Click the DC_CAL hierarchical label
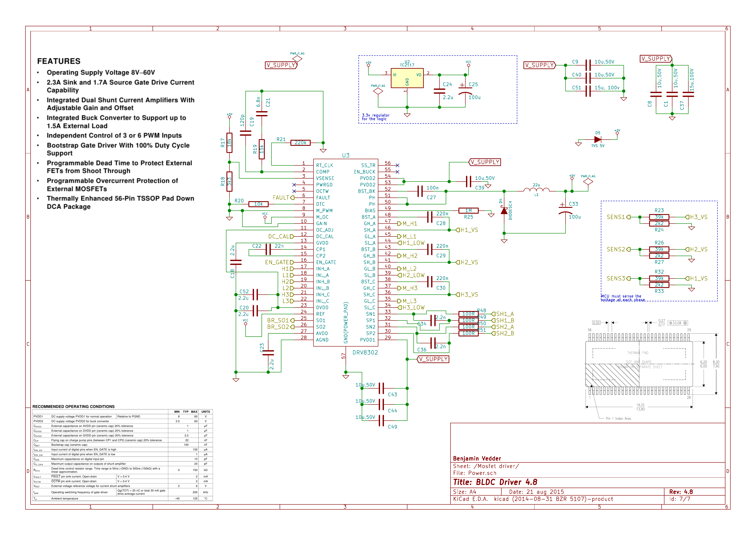The width and height of the screenshot is (756, 535). coord(281,236)
